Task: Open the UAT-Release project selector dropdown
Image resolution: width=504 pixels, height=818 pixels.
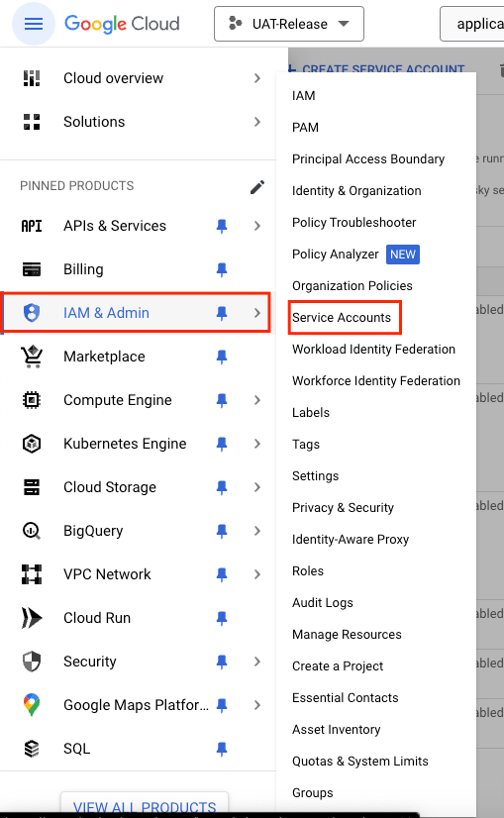Action: click(x=289, y=24)
